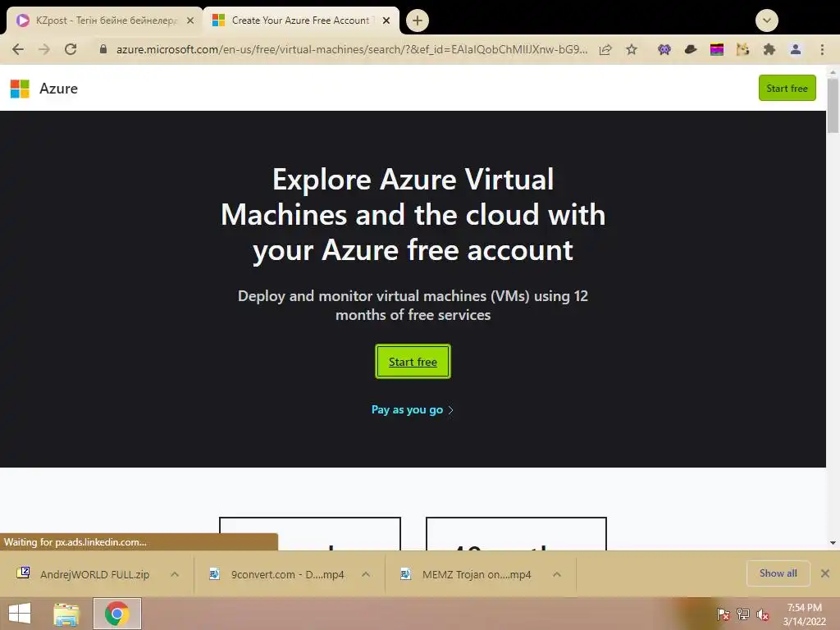Open the Action Center flag tray icon
The image size is (840, 630).
[723, 614]
